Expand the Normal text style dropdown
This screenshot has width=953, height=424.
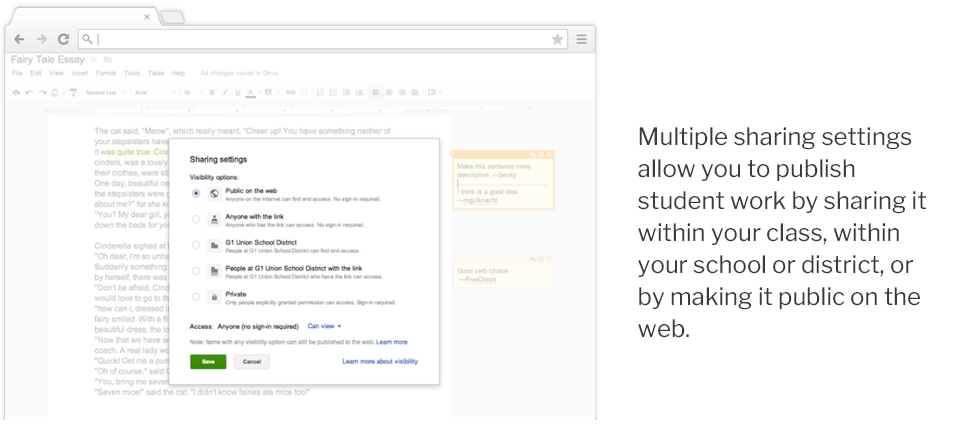[x=105, y=93]
